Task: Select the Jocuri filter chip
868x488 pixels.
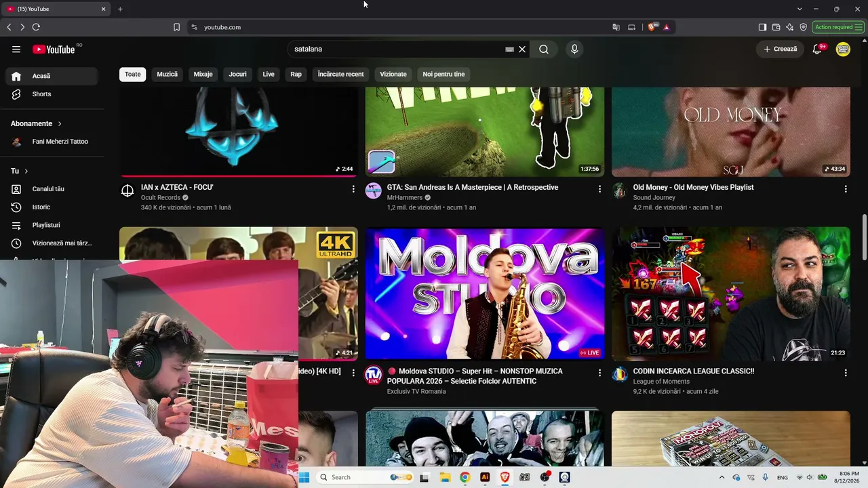Action: click(x=238, y=75)
